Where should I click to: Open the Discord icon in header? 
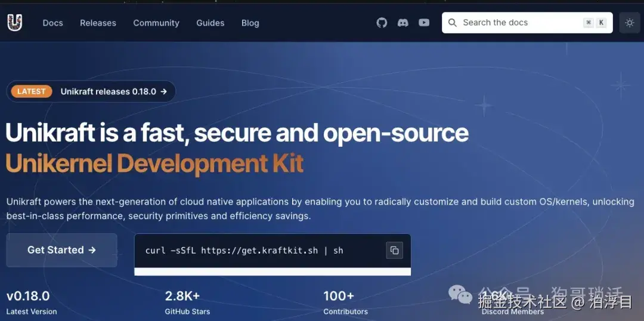tap(403, 23)
